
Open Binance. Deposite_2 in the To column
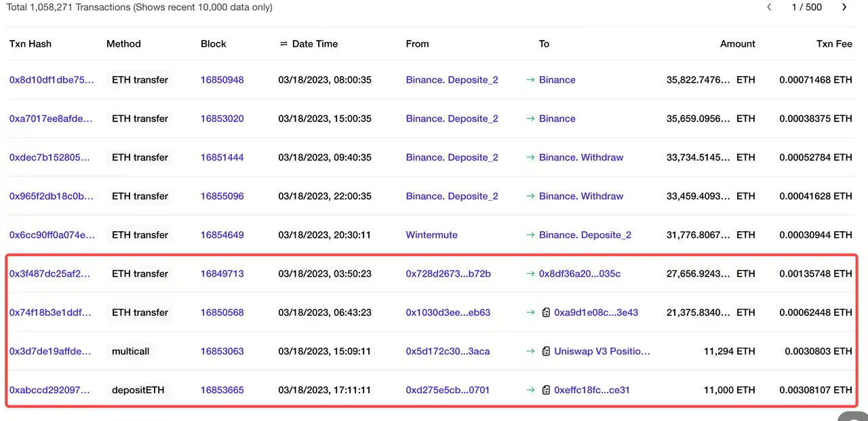pyautogui.click(x=585, y=235)
